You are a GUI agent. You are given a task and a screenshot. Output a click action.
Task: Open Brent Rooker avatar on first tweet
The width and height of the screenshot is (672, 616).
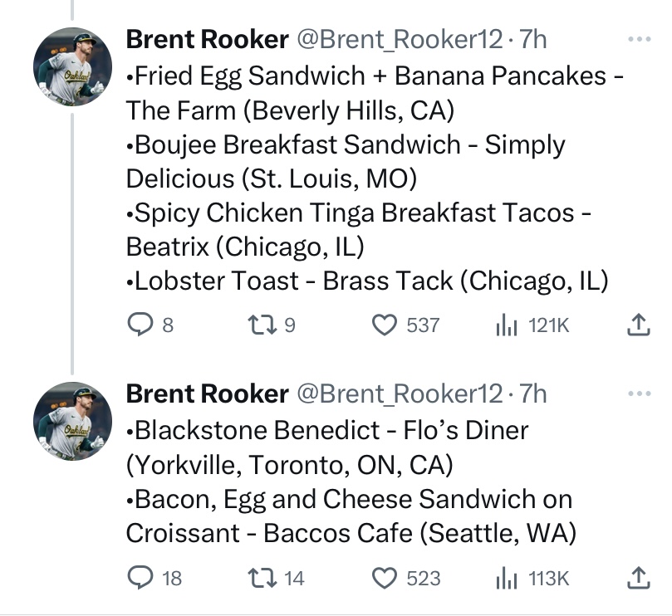click(72, 66)
